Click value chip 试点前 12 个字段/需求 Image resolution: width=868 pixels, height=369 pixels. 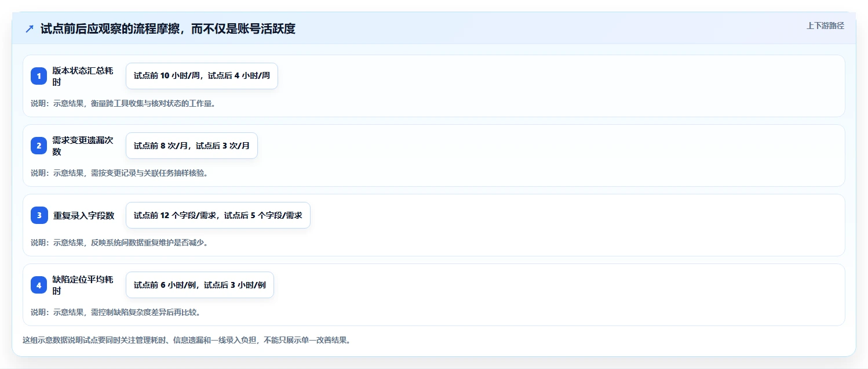218,215
